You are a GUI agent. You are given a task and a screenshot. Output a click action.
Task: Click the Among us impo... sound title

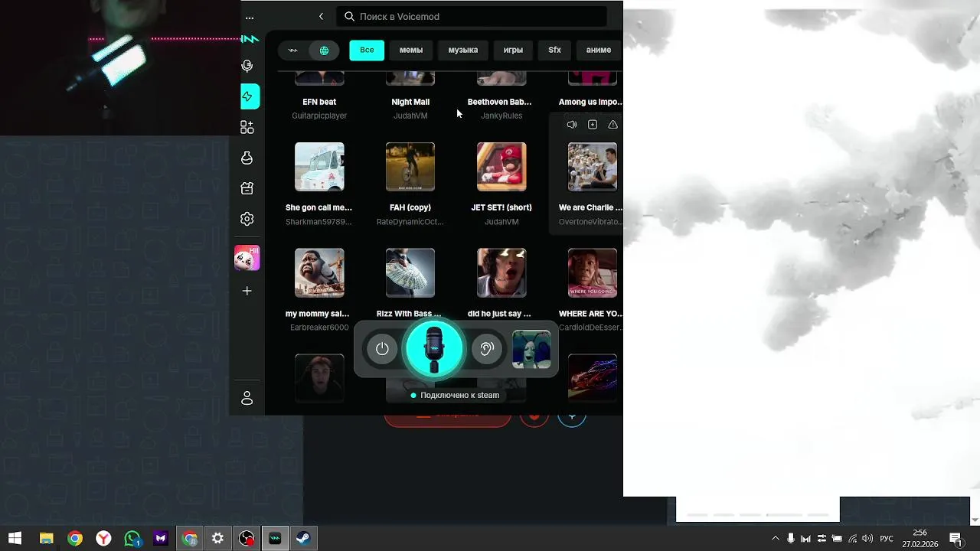coord(590,102)
